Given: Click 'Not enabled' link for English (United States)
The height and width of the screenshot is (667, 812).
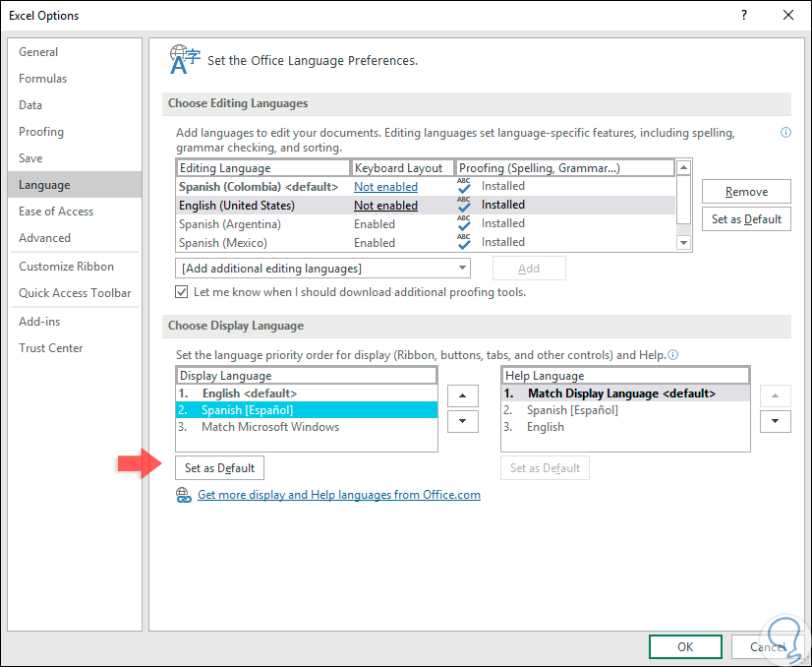Looking at the screenshot, I should 385,206.
